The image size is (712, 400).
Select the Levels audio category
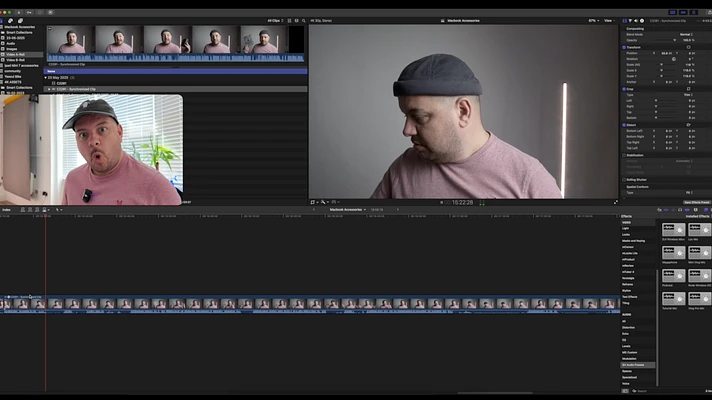coord(627,346)
